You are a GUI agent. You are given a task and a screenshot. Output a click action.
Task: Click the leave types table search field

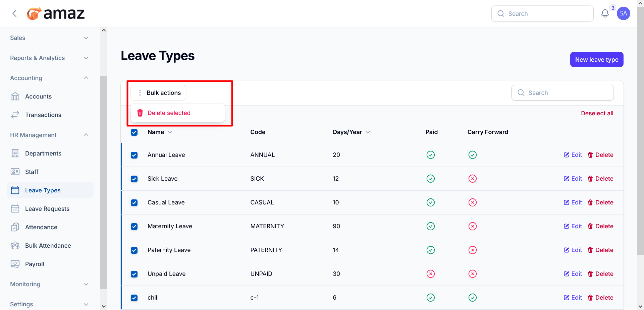pos(562,93)
